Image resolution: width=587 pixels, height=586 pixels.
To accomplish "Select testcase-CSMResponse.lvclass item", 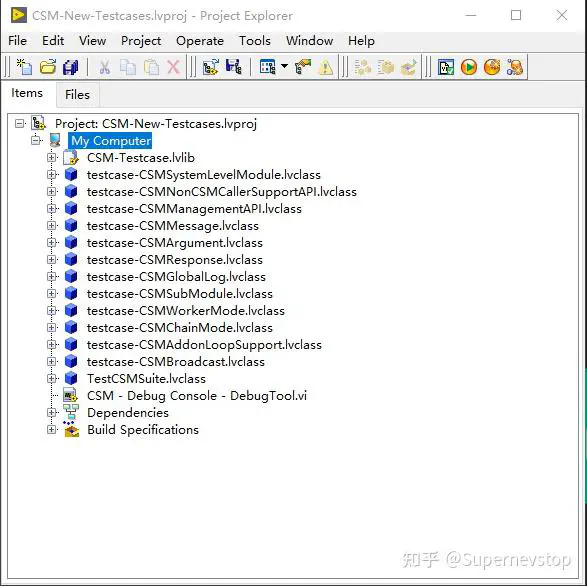I will coord(174,259).
